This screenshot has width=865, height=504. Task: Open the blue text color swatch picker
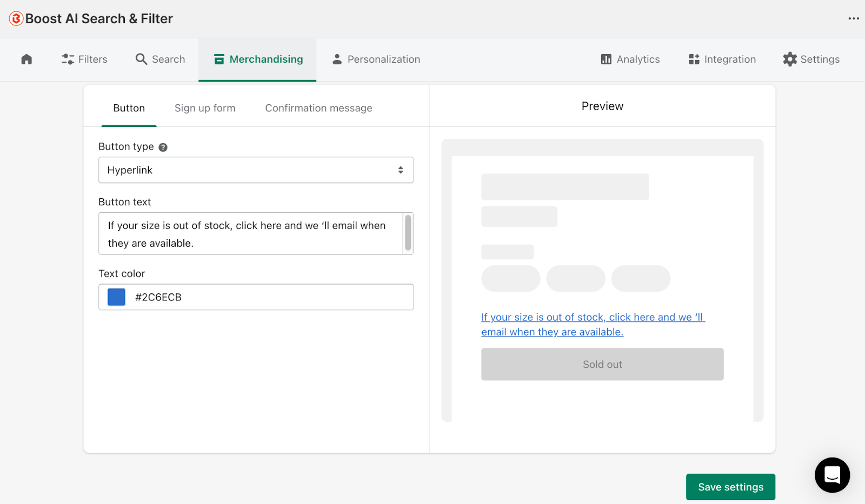pyautogui.click(x=116, y=297)
